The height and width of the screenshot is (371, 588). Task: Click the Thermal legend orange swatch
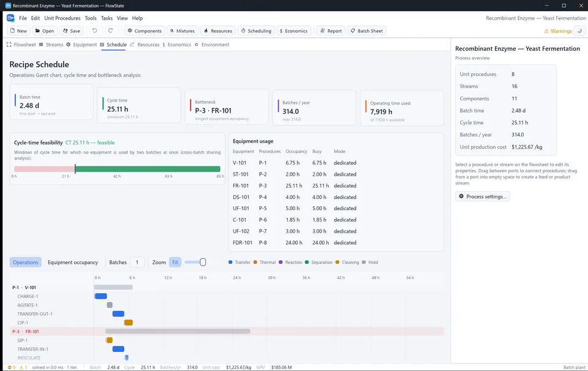[x=255, y=262]
